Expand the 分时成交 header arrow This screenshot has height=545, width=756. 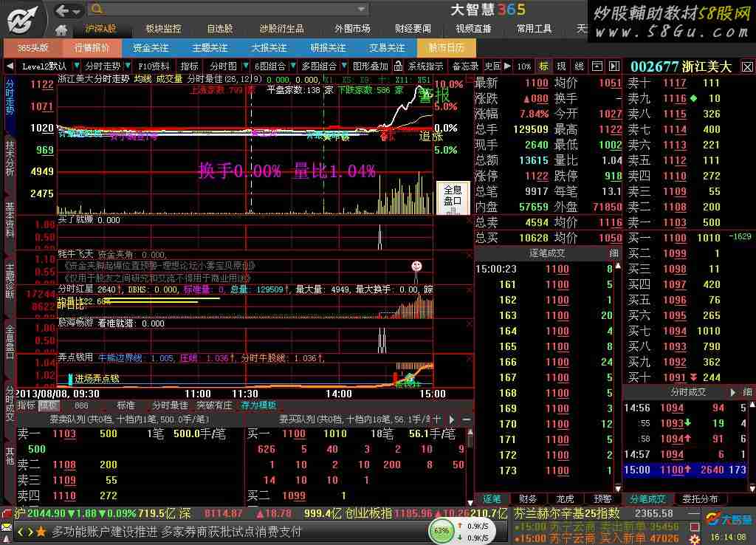(x=733, y=392)
